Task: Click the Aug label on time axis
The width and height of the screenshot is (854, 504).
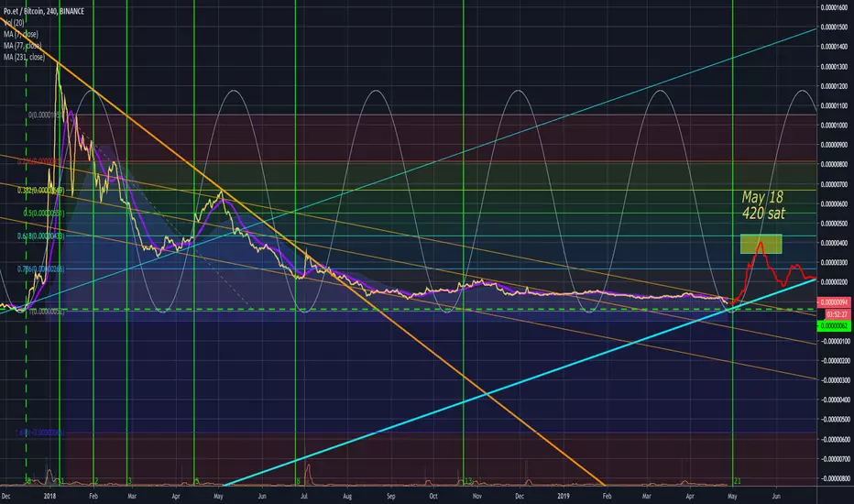Action: 347,497
